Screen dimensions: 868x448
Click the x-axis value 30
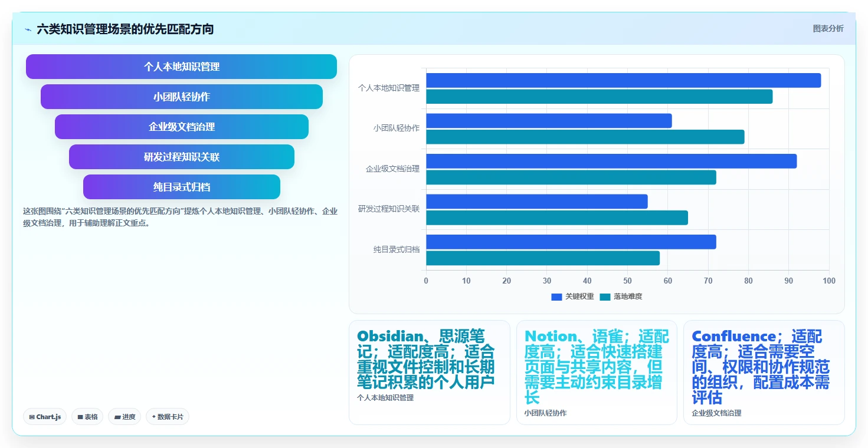click(x=547, y=281)
